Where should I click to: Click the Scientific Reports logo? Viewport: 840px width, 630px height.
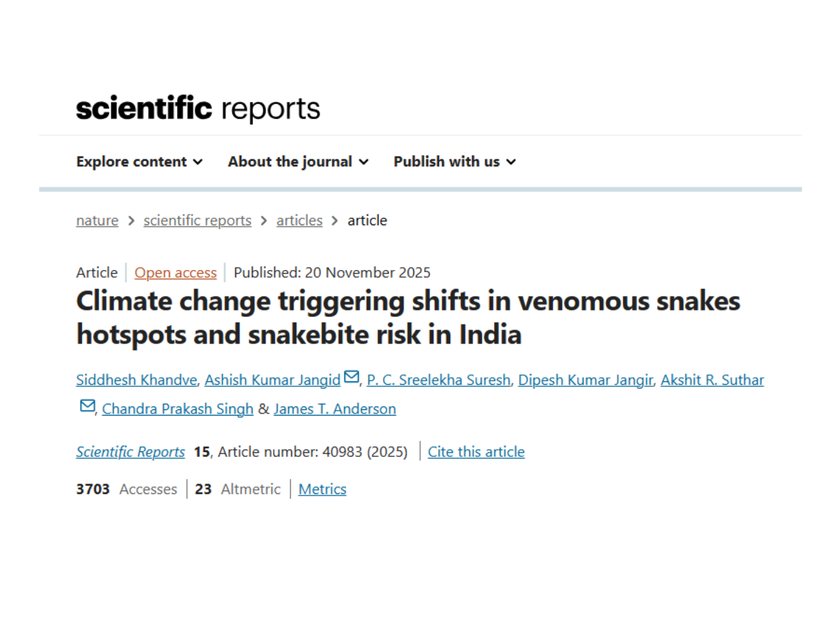[198, 108]
